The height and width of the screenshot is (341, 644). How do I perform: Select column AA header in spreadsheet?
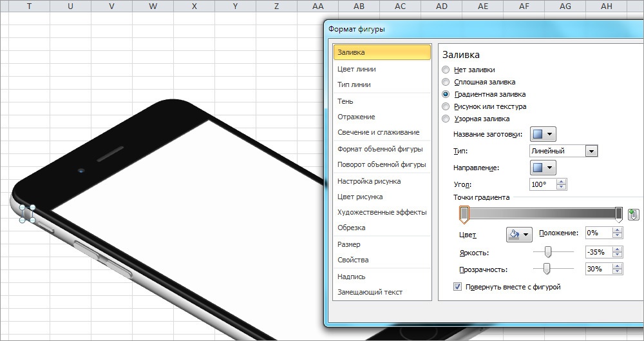click(318, 6)
